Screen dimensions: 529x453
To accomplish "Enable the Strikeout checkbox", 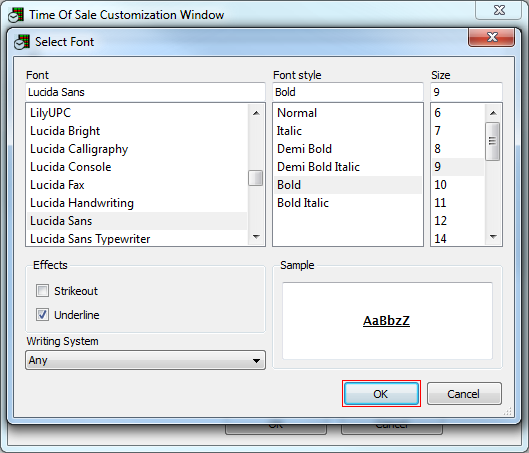I will pos(43,290).
